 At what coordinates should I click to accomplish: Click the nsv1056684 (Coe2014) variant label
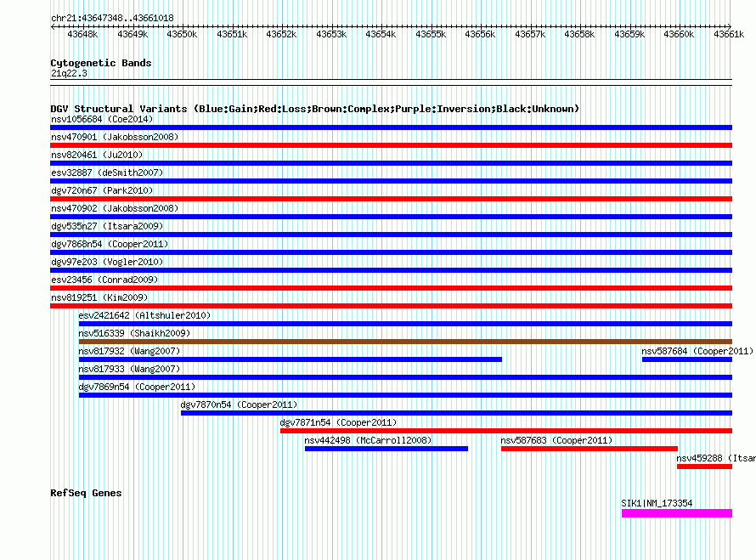click(x=102, y=119)
